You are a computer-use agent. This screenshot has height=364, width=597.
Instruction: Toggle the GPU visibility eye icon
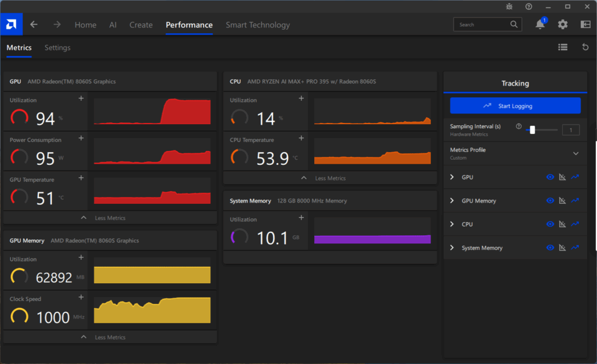(x=550, y=177)
